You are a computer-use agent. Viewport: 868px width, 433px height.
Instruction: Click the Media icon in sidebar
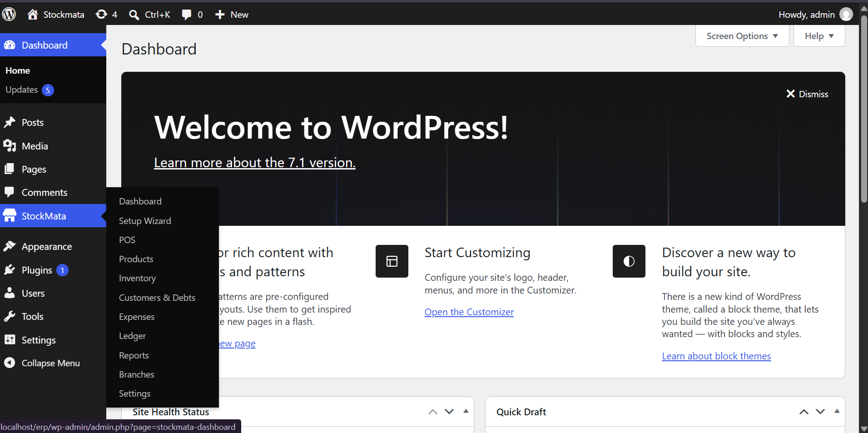click(10, 146)
